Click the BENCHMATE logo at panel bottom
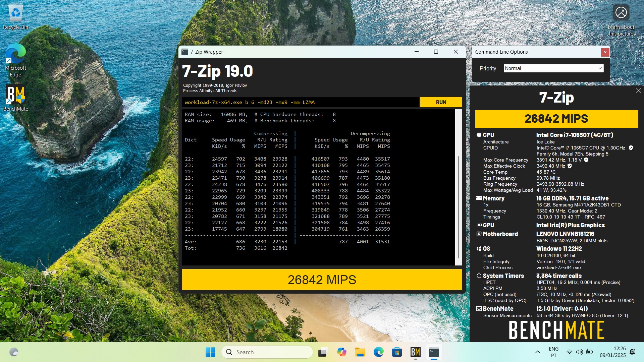The width and height of the screenshot is (644, 362). point(556,330)
